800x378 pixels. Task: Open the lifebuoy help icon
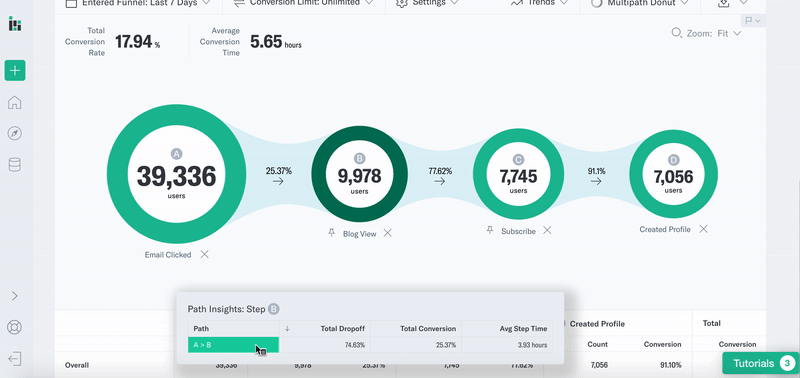tap(14, 327)
